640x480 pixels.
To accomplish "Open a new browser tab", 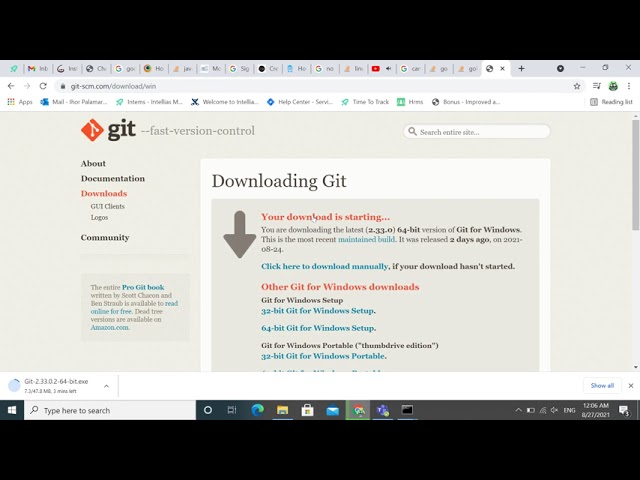I will [521, 69].
